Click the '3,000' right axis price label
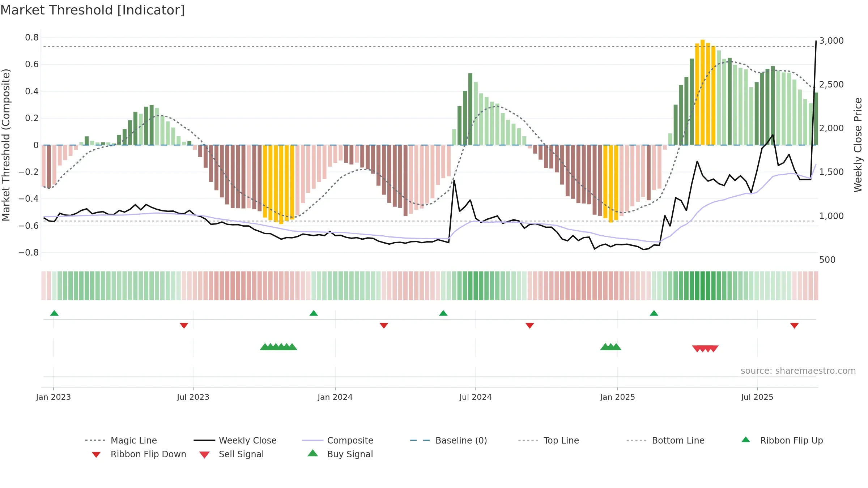 (x=831, y=41)
